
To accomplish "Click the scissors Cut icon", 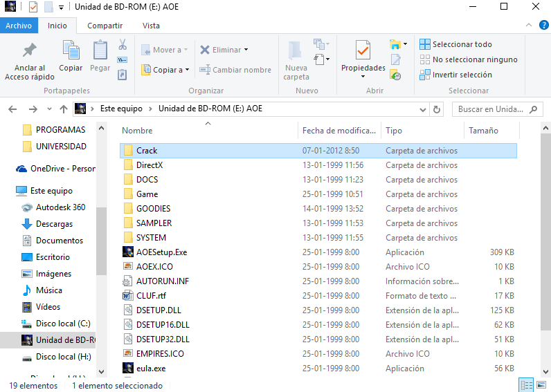I will click(x=123, y=44).
